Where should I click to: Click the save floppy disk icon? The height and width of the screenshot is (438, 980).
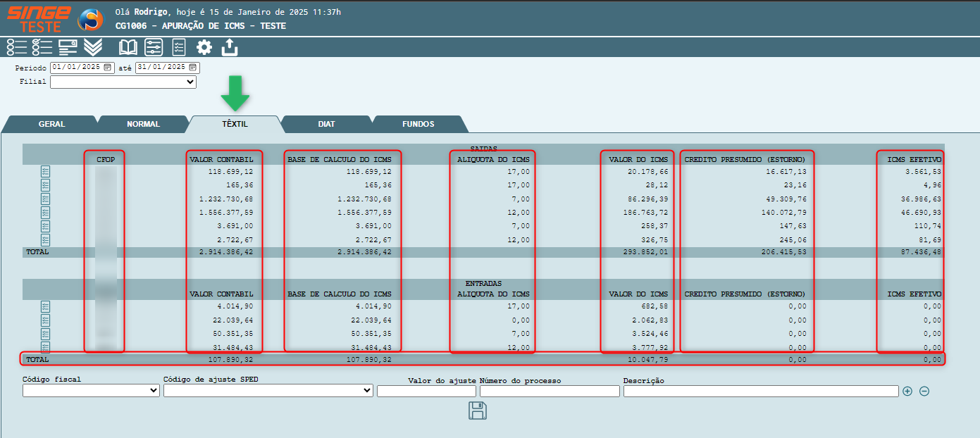pos(478,411)
